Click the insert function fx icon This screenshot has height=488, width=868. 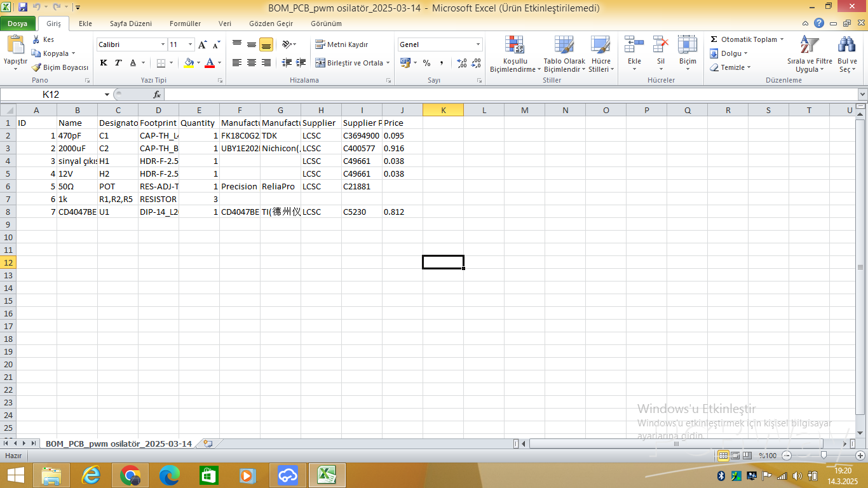[x=157, y=95]
